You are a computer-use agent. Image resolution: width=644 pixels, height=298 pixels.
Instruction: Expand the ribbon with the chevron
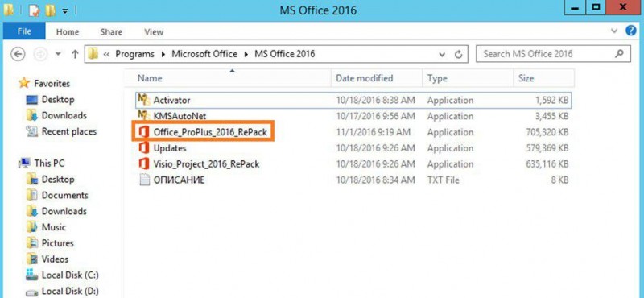pos(614,31)
